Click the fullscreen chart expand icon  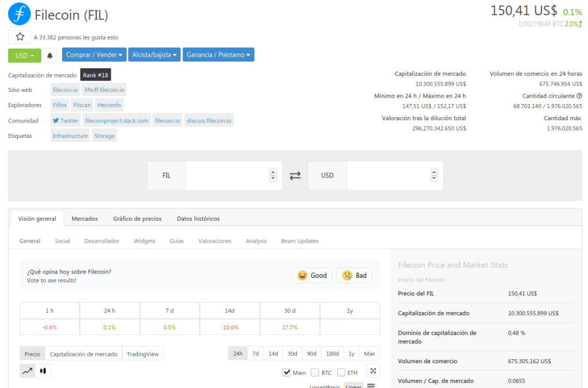373,371
